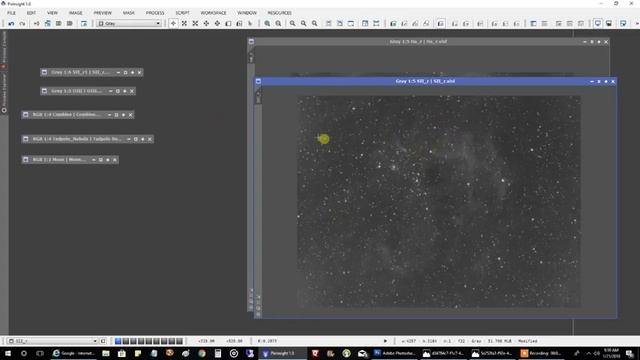Click the 'Modified' status bar text
640x360 pixels.
(x=528, y=341)
